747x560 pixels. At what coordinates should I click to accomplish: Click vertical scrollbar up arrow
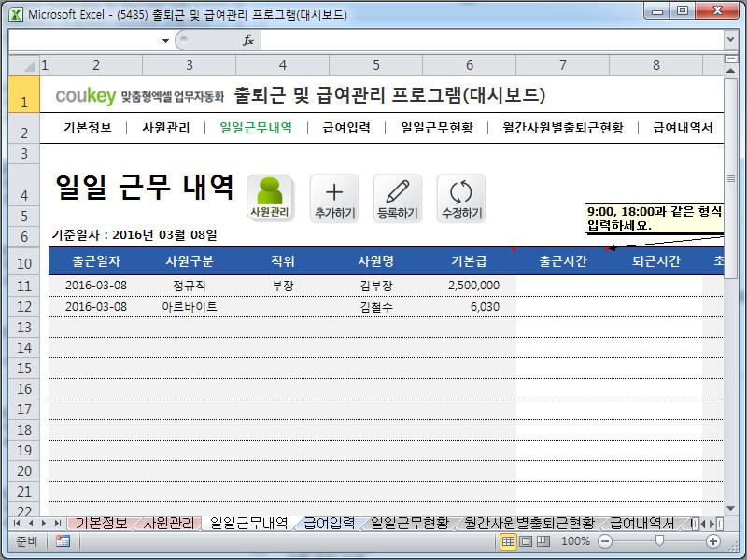[x=730, y=71]
